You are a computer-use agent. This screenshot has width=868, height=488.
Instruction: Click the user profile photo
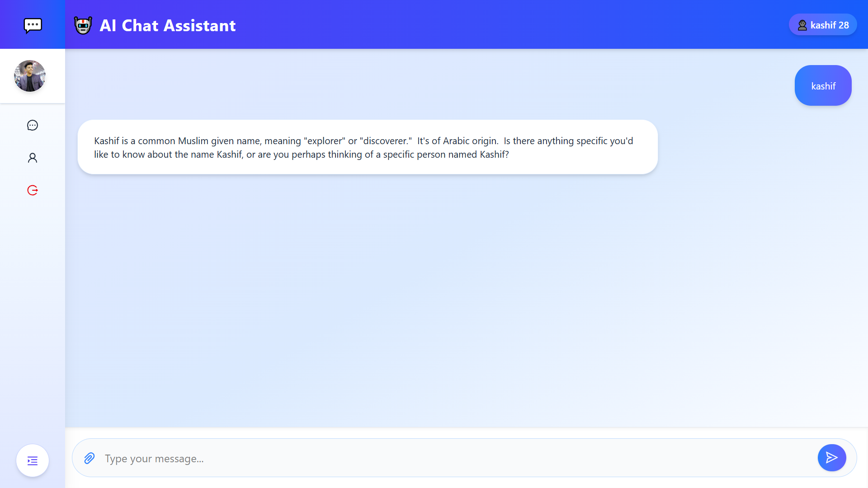[30, 76]
